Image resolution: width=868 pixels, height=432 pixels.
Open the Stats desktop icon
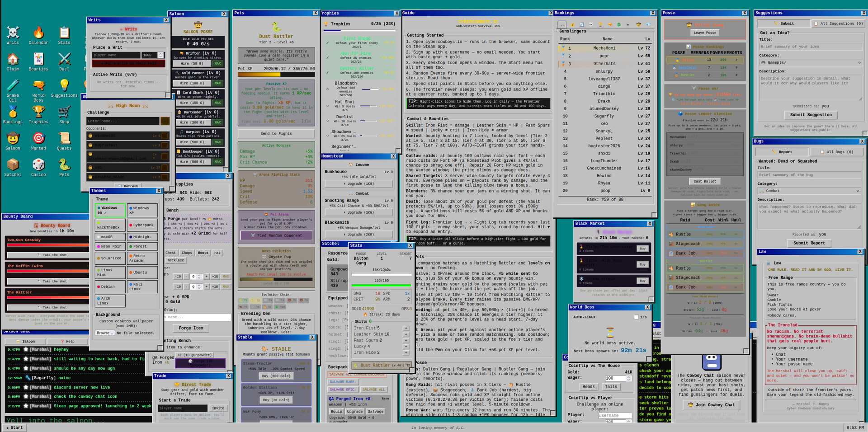64,35
